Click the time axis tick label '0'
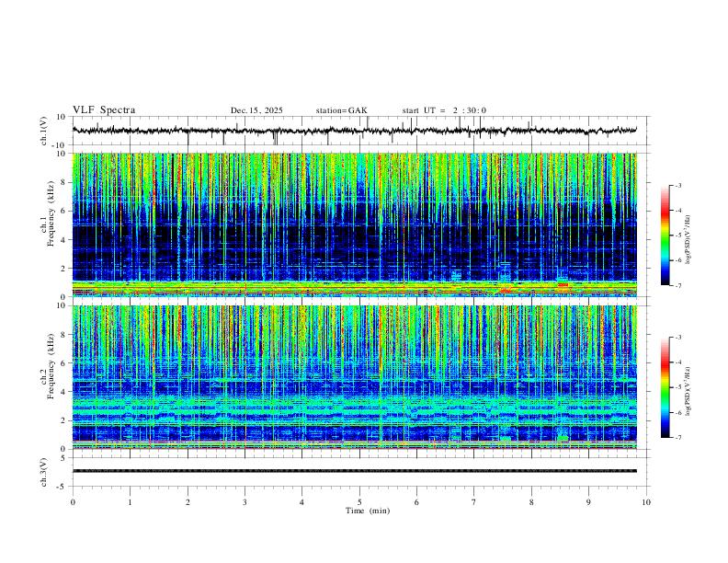Screen dimensions: 728x563 [x=73, y=502]
